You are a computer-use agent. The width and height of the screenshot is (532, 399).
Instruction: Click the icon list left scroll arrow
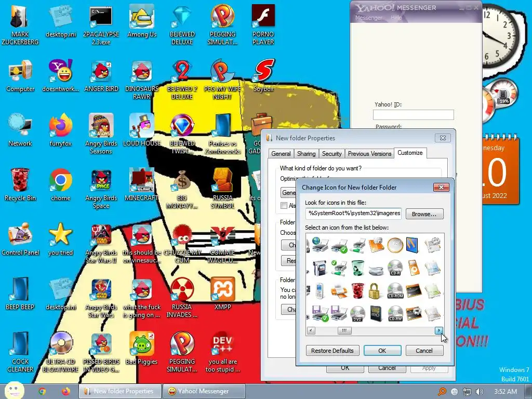tap(311, 330)
